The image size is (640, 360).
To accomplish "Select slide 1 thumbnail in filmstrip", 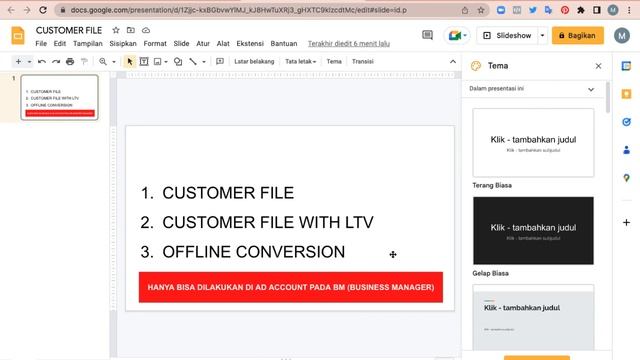I will [60, 97].
